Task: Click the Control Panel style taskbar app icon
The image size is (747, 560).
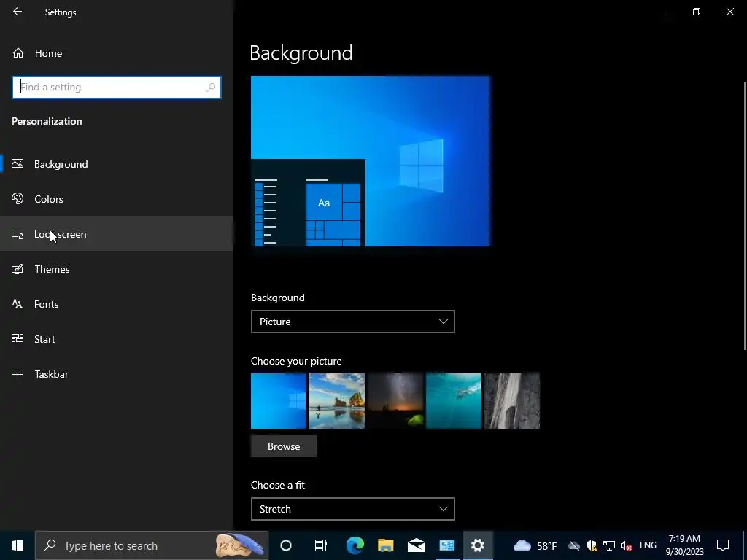Action: point(447,545)
